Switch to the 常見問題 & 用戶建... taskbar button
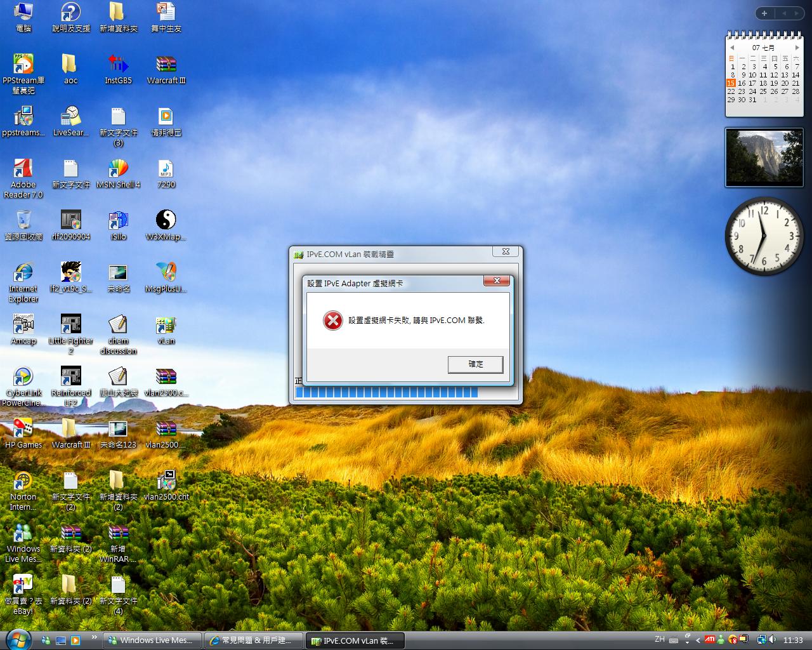This screenshot has height=650, width=812. tap(254, 640)
